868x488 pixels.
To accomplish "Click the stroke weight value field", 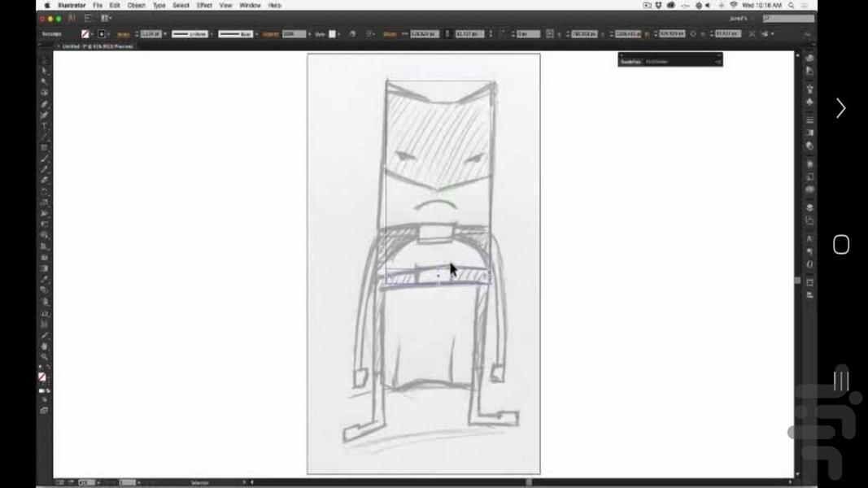I will [150, 33].
